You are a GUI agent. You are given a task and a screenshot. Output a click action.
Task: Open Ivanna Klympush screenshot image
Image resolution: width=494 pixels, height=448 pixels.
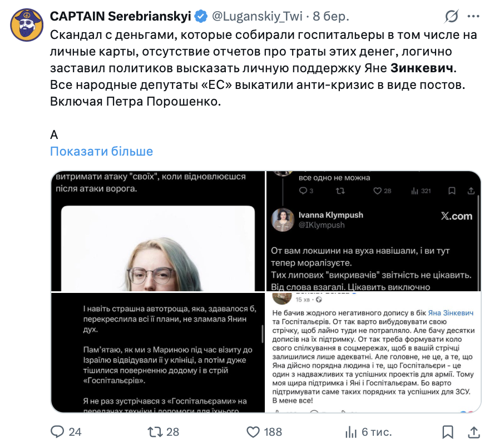coord(374,231)
